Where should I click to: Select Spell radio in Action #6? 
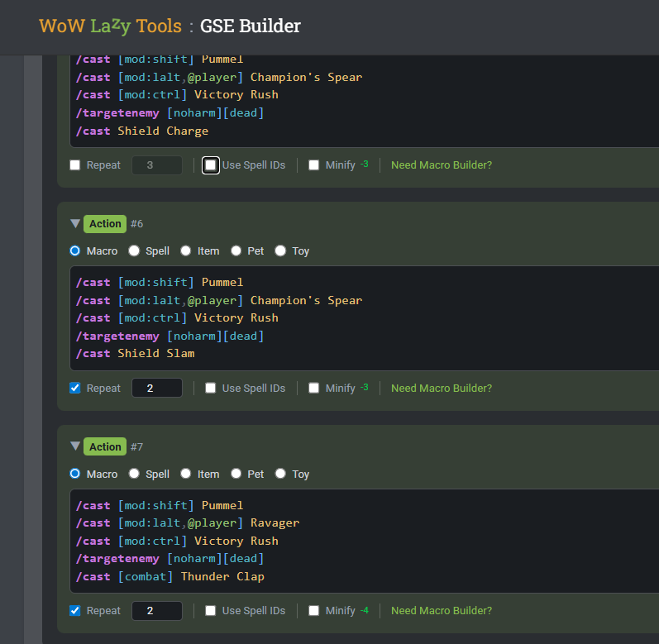tap(134, 250)
